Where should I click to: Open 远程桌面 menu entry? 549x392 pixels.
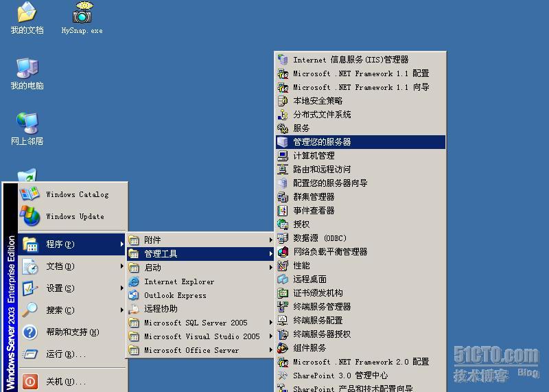pos(361,279)
